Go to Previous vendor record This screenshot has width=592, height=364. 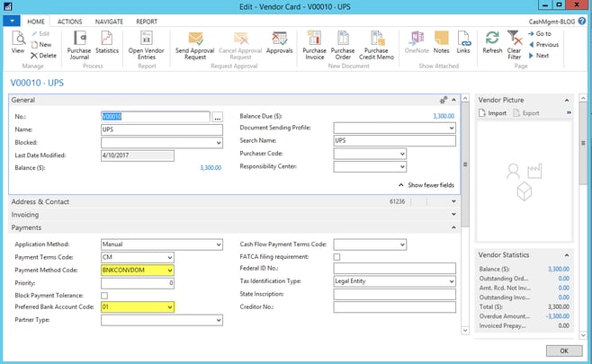pyautogui.click(x=543, y=45)
